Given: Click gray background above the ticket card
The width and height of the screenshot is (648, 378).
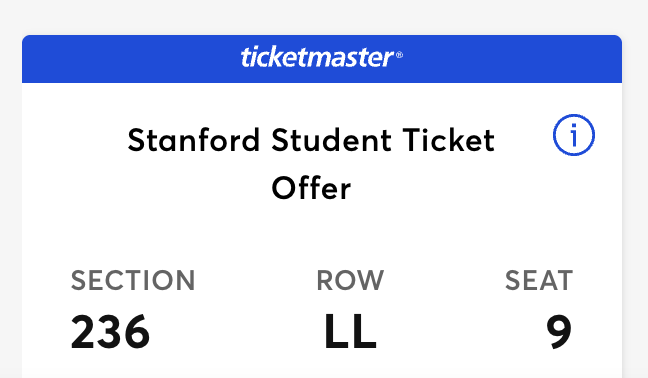Looking at the screenshot, I should pos(324,17).
